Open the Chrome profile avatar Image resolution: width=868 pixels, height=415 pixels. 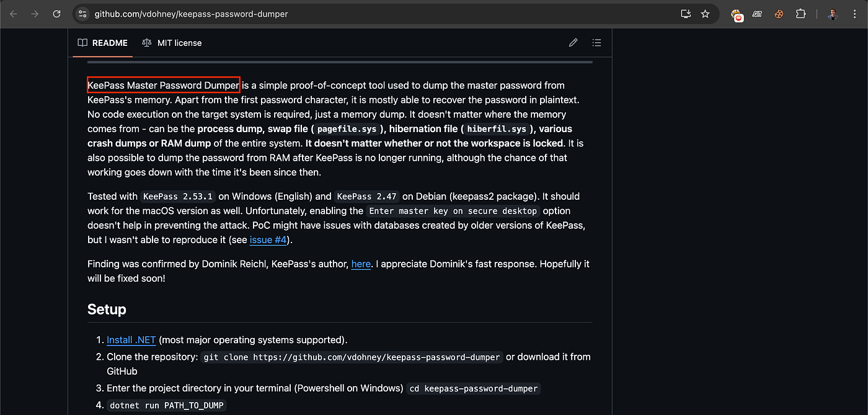(x=833, y=14)
